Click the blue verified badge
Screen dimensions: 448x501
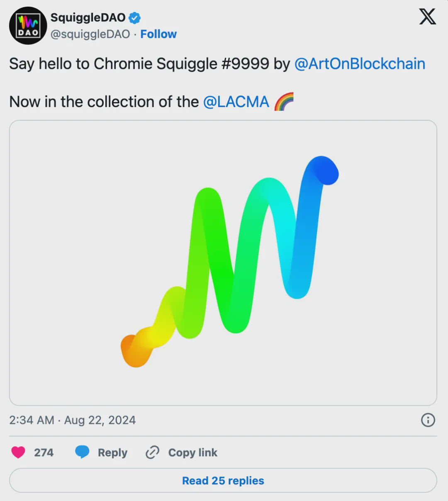pyautogui.click(x=134, y=18)
